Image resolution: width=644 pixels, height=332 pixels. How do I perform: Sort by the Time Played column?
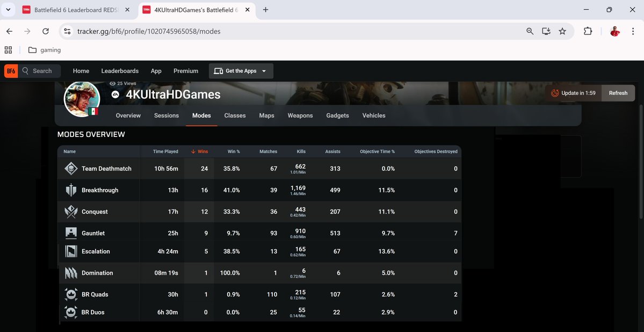(165, 151)
